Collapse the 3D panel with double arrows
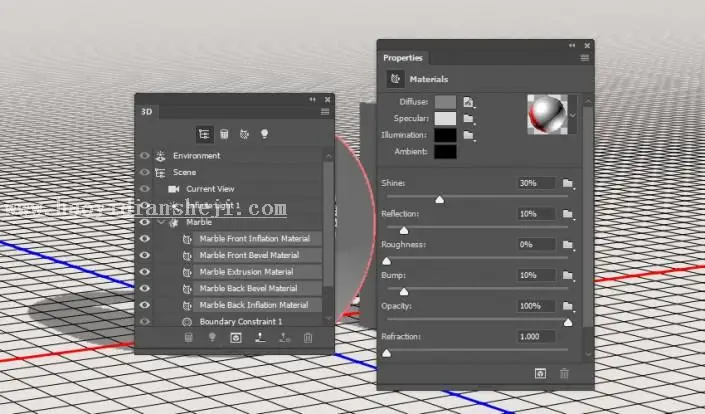This screenshot has width=705, height=414. [x=312, y=99]
